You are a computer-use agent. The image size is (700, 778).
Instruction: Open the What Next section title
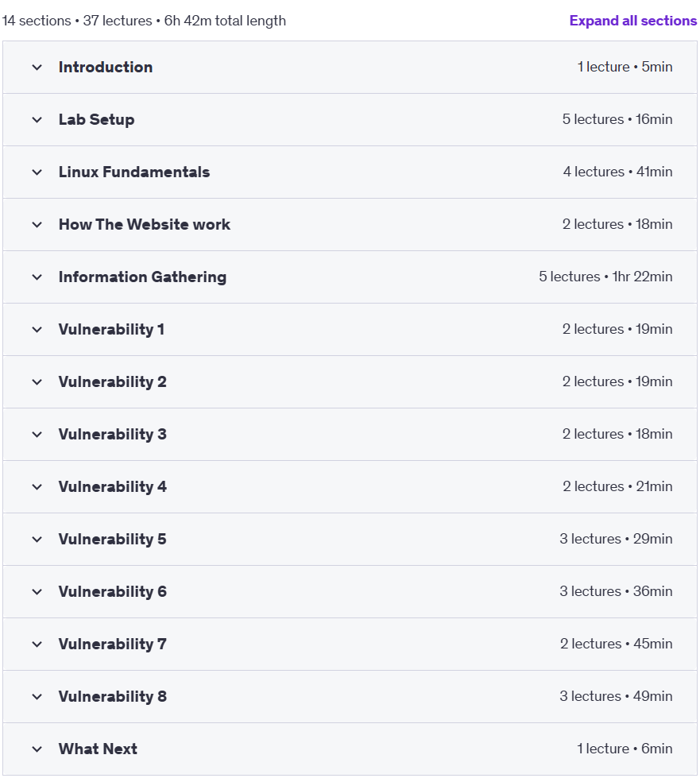coord(98,749)
